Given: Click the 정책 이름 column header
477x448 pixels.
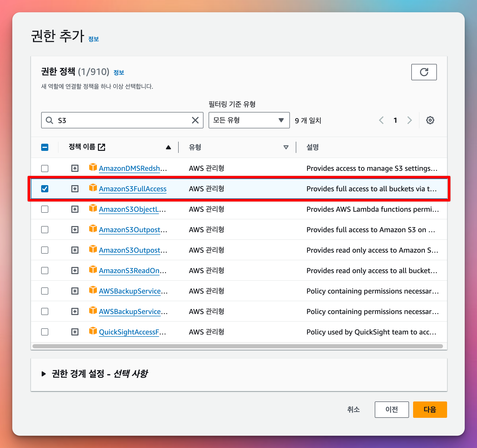Looking at the screenshot, I should (x=82, y=147).
